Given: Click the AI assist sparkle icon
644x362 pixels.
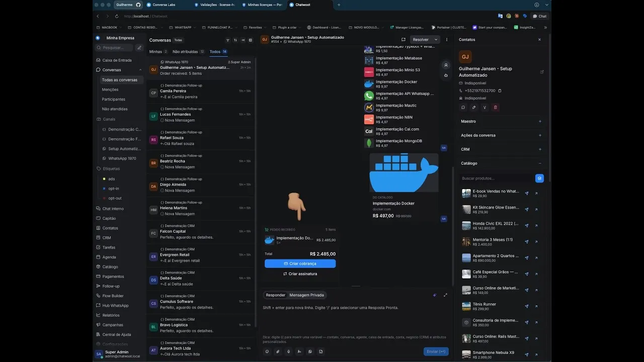Looking at the screenshot, I should [435, 295].
